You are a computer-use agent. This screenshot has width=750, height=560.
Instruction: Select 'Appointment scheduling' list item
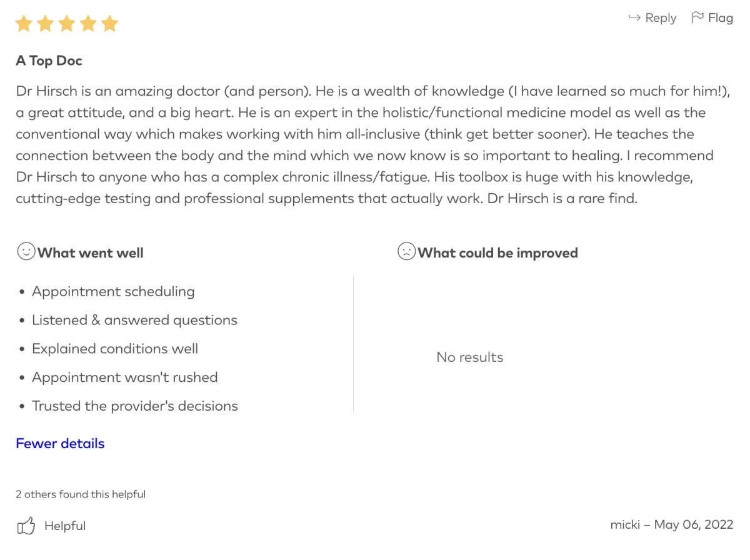pos(113,292)
